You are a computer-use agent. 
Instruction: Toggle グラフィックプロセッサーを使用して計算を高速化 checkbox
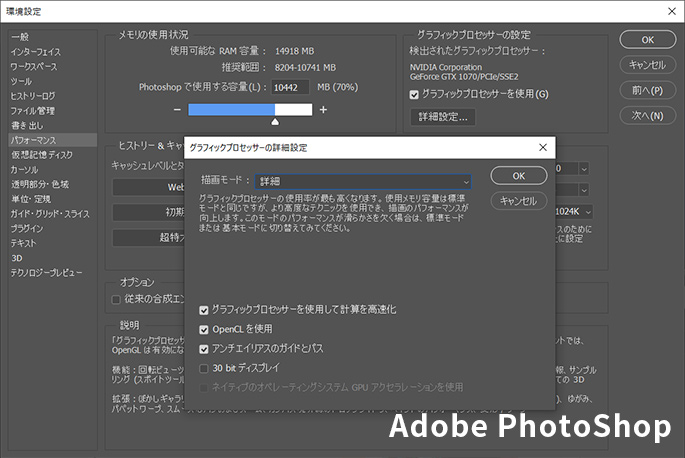pos(204,310)
